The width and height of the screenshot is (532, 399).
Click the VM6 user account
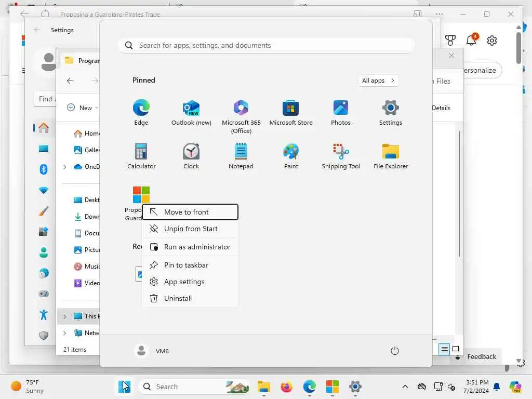(152, 351)
